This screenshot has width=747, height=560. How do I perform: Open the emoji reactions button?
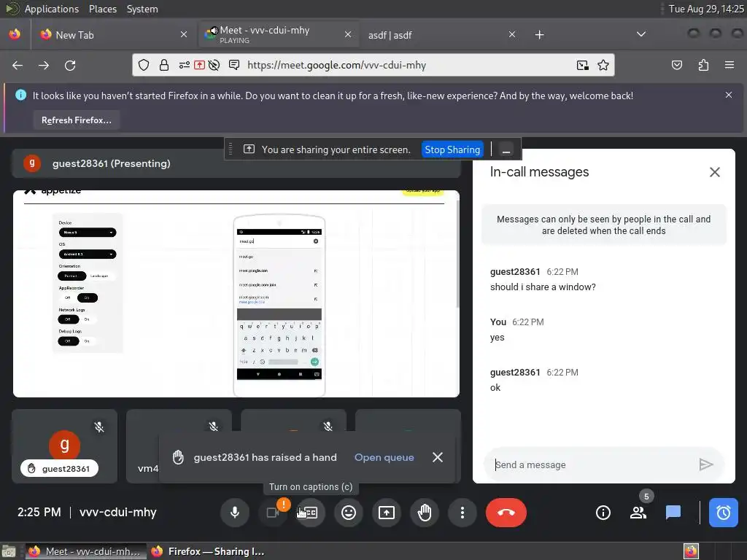pyautogui.click(x=349, y=513)
